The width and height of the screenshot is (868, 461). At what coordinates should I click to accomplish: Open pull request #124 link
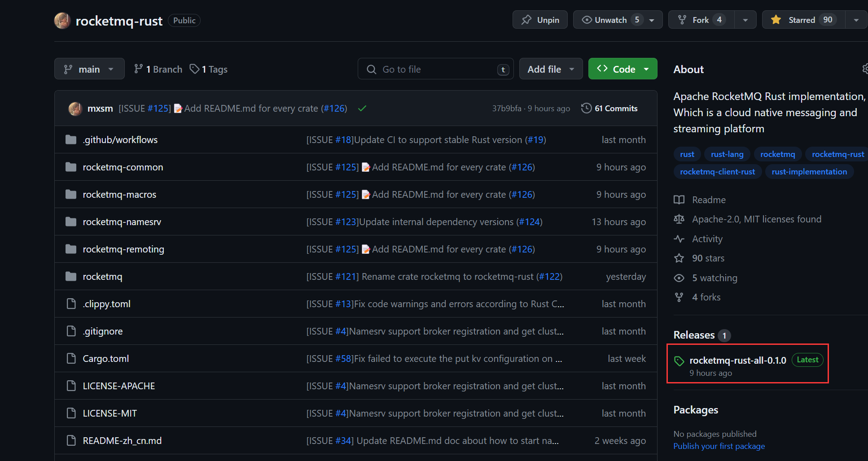[529, 222]
